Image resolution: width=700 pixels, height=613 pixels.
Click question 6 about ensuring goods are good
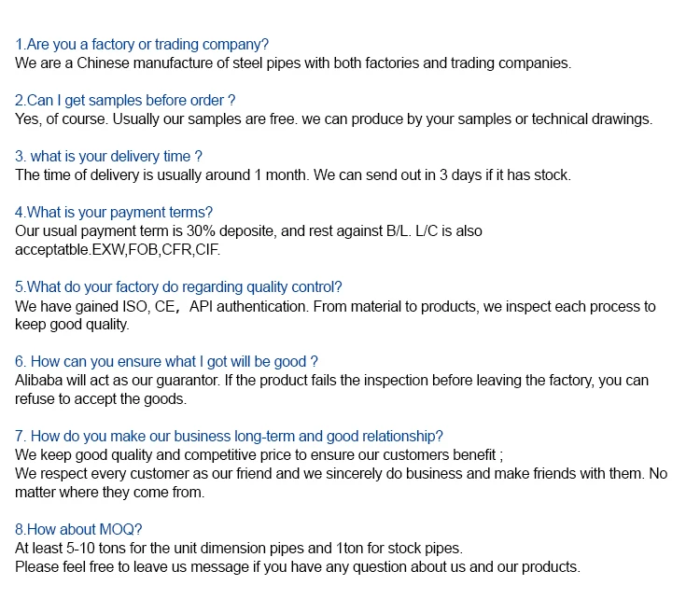click(x=166, y=362)
